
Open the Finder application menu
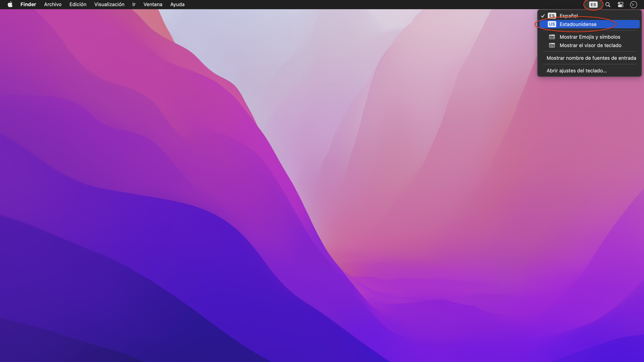point(28,4)
